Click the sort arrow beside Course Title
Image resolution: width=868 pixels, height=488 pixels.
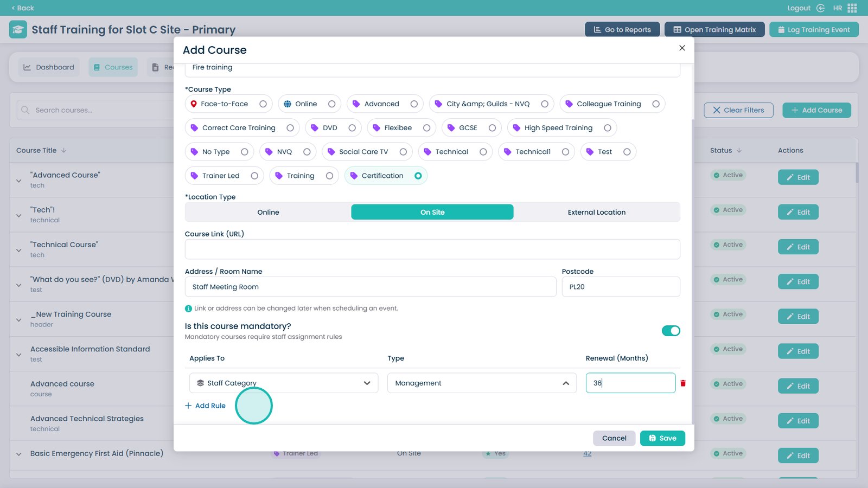click(x=63, y=150)
